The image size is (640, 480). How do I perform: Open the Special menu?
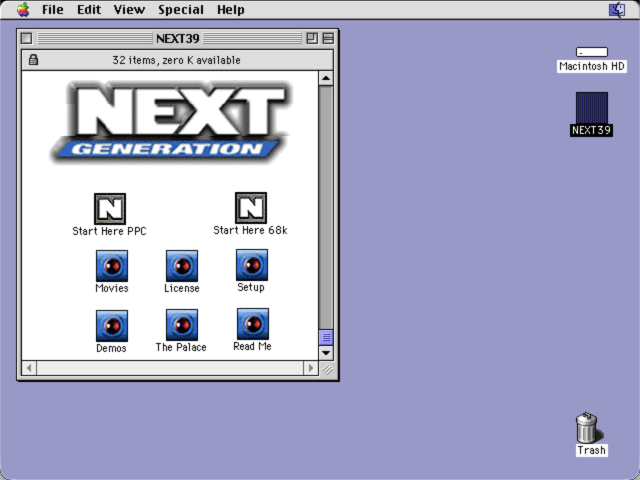[x=181, y=9]
